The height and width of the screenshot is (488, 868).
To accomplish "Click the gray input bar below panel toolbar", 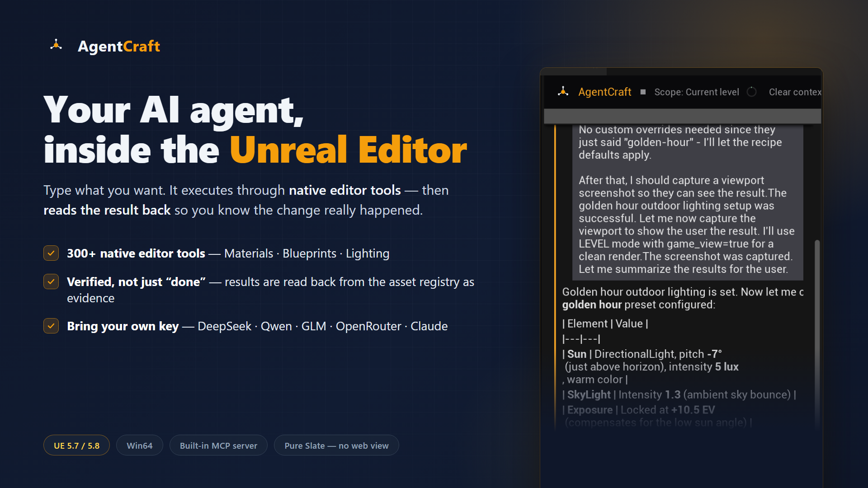I will coord(682,116).
